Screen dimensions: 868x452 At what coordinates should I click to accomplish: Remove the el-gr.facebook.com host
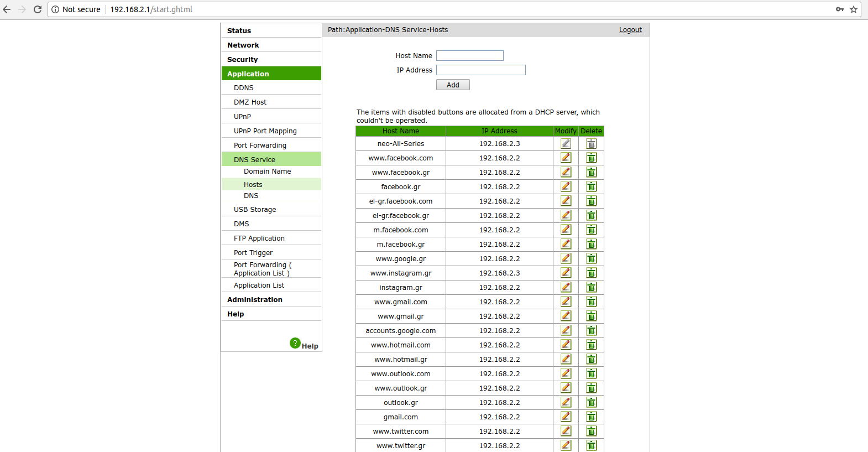click(591, 201)
